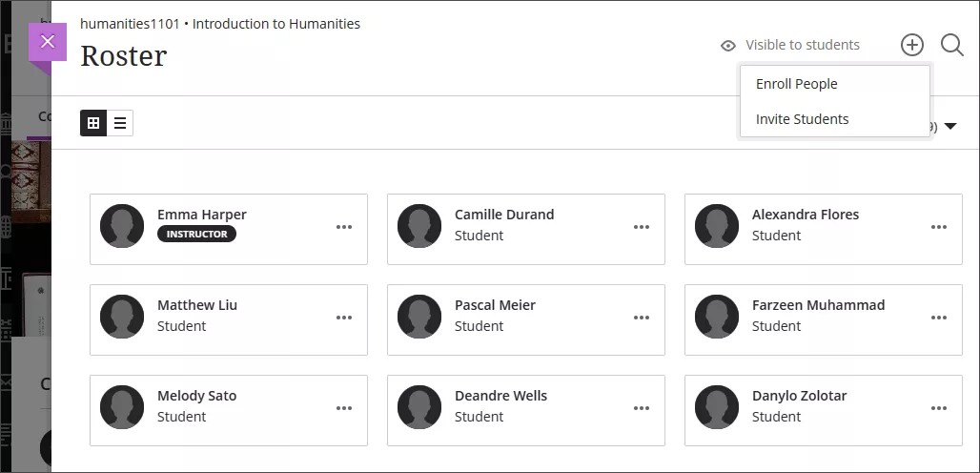Open more options for Camille Durand
The image size is (980, 473).
click(642, 227)
